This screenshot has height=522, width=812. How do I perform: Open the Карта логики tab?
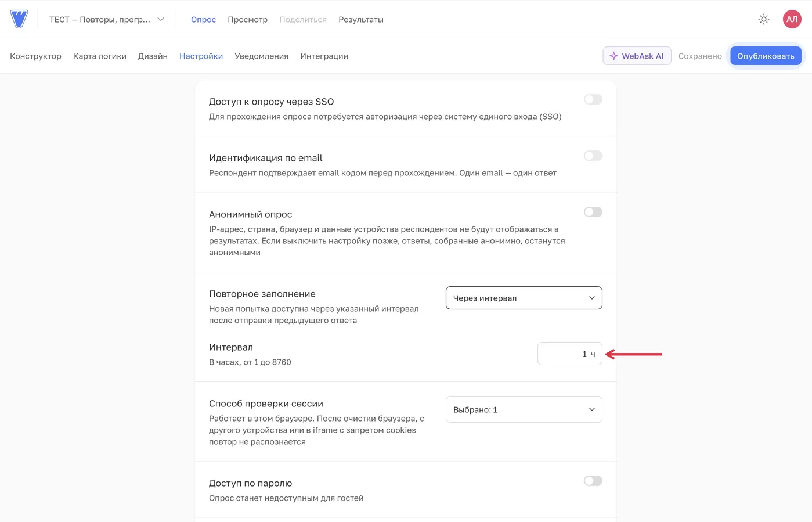pyautogui.click(x=100, y=56)
